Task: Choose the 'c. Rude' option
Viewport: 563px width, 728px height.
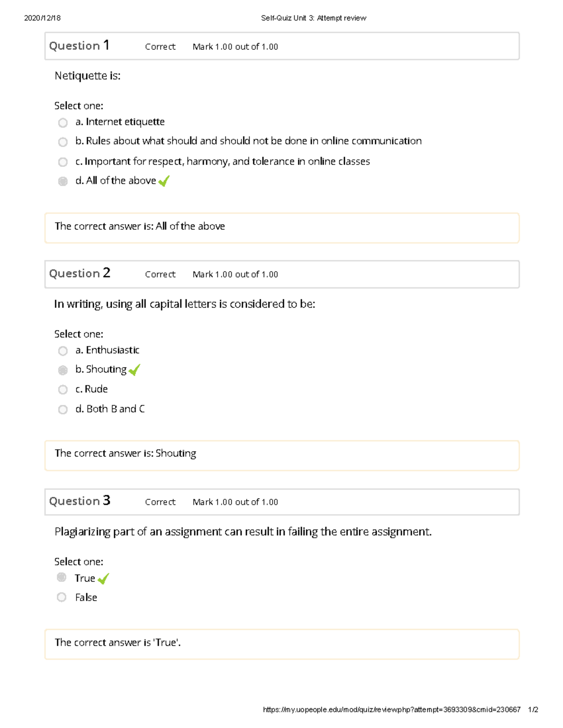Action: 63,390
